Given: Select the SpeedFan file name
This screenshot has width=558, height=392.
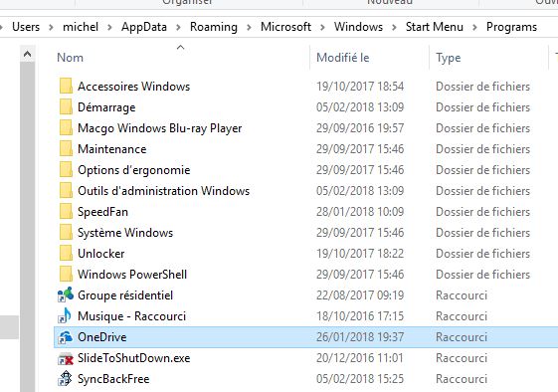Looking at the screenshot, I should pyautogui.click(x=102, y=212).
